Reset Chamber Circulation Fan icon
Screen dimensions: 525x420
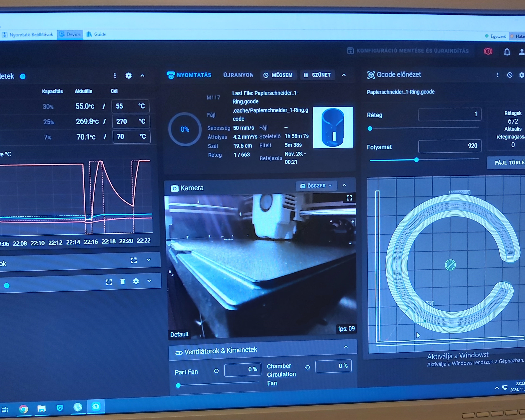point(307,367)
